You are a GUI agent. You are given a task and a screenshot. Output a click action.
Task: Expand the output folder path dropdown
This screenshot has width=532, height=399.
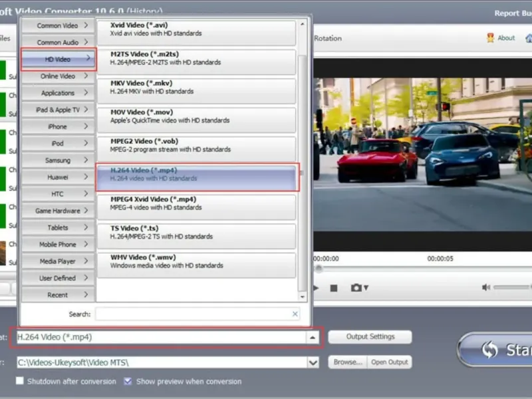(313, 362)
